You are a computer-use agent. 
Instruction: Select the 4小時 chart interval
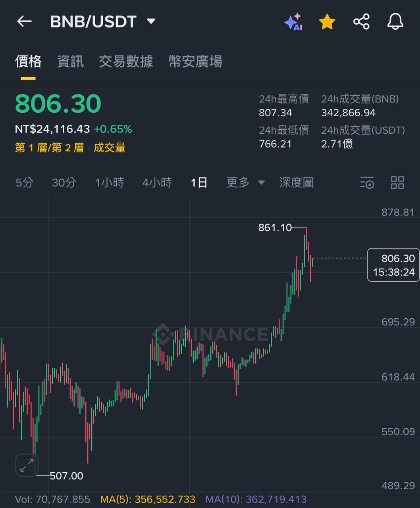157,183
